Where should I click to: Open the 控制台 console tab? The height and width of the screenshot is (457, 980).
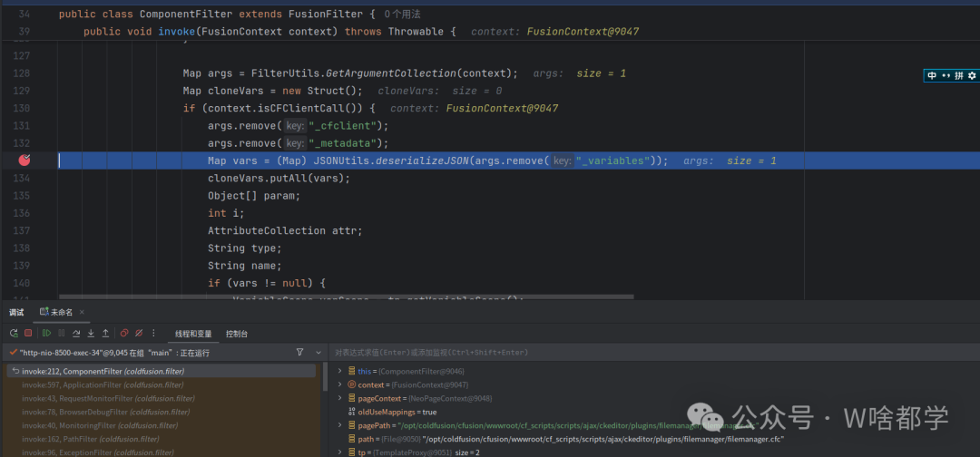tap(237, 334)
